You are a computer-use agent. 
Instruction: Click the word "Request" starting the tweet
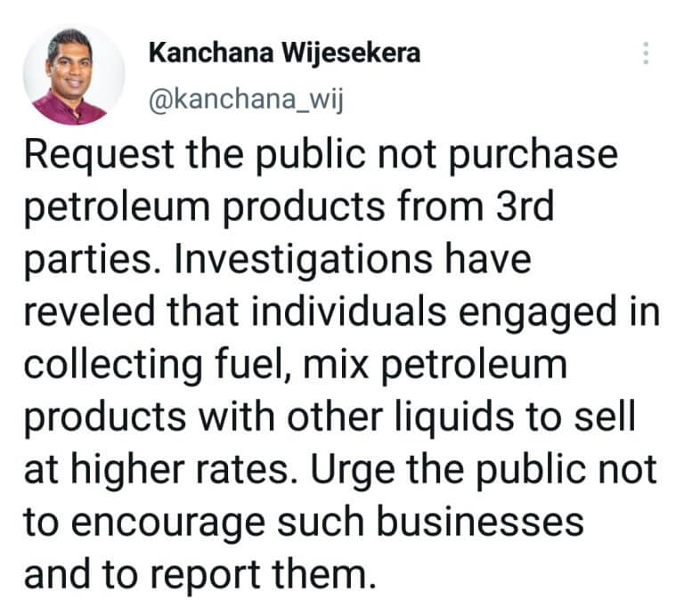(x=100, y=155)
